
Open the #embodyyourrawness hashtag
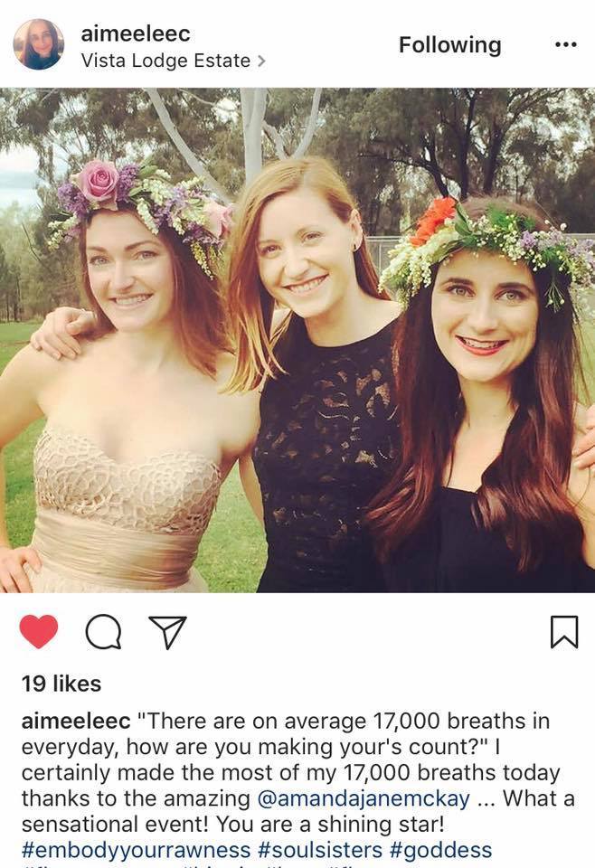pyautogui.click(x=137, y=850)
